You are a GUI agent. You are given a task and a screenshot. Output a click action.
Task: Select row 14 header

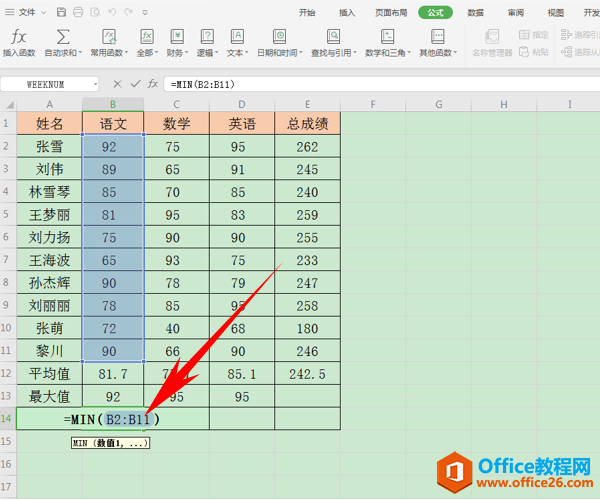click(x=6, y=419)
